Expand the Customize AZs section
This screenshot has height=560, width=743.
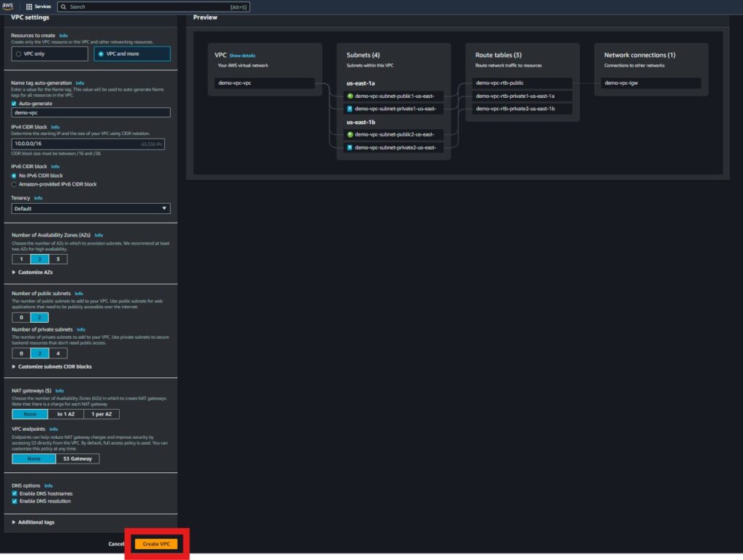tap(32, 272)
